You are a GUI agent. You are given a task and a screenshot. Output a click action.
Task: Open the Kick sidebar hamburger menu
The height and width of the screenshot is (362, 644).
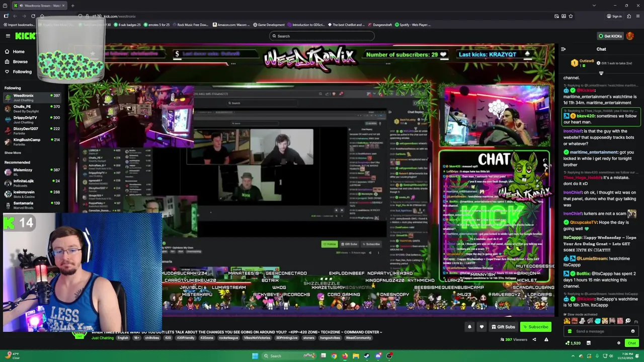click(x=8, y=36)
